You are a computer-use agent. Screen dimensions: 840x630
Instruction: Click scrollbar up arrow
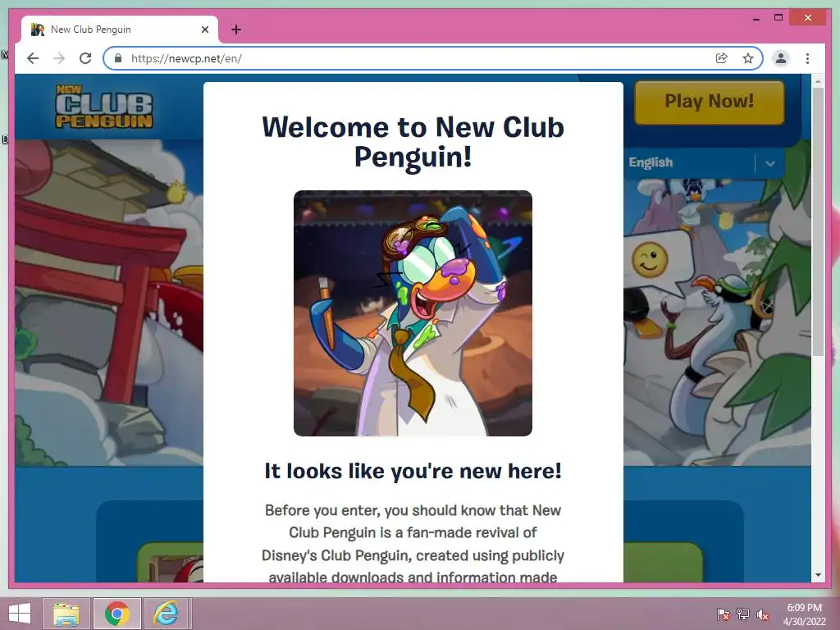[x=818, y=81]
